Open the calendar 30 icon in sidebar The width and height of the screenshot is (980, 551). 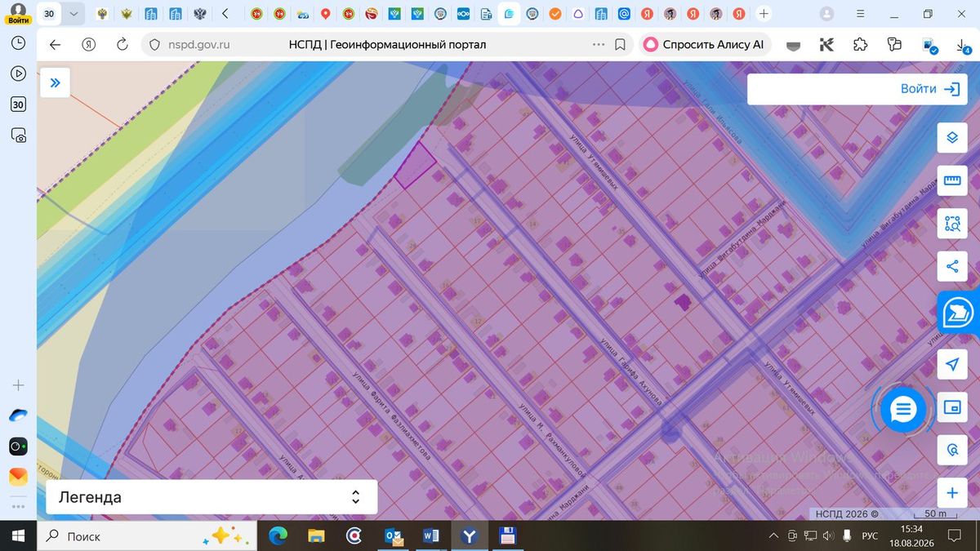click(x=18, y=104)
